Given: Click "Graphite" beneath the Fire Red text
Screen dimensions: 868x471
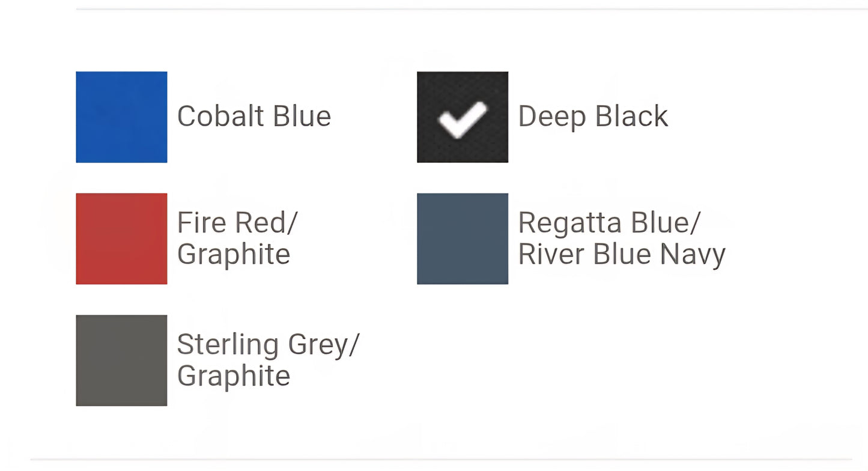Looking at the screenshot, I should tap(234, 254).
